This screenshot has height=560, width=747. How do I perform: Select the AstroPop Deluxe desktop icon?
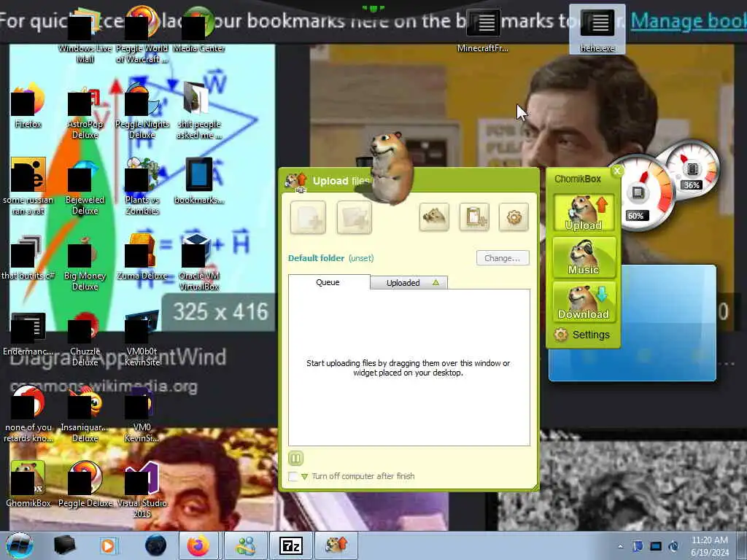85,112
